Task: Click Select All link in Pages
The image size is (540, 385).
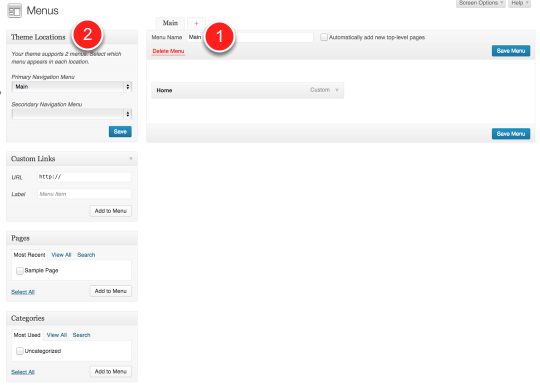Action: tap(23, 292)
